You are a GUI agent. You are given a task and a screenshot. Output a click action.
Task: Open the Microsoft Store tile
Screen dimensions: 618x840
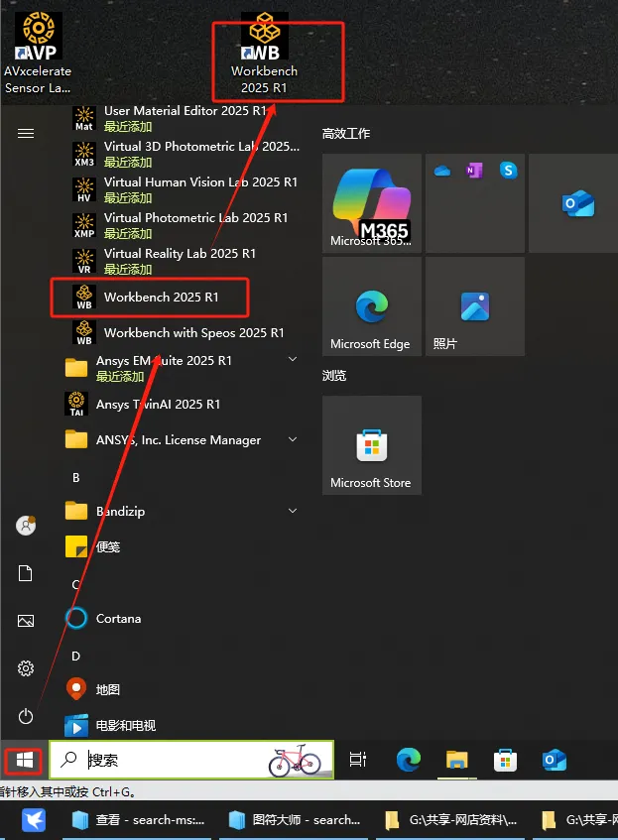(x=372, y=445)
